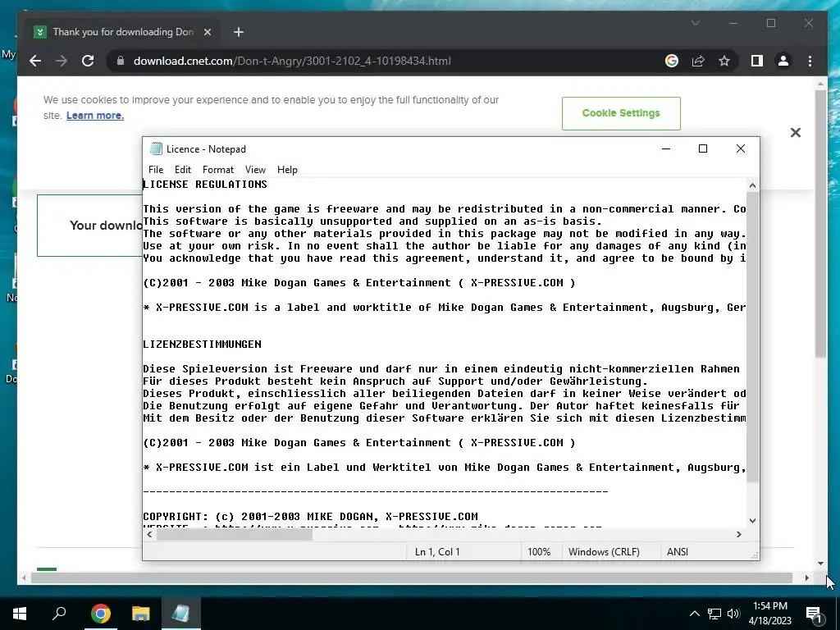This screenshot has width=840, height=630.
Task: Click Chrome page scroll down arrow
Action: point(820,564)
